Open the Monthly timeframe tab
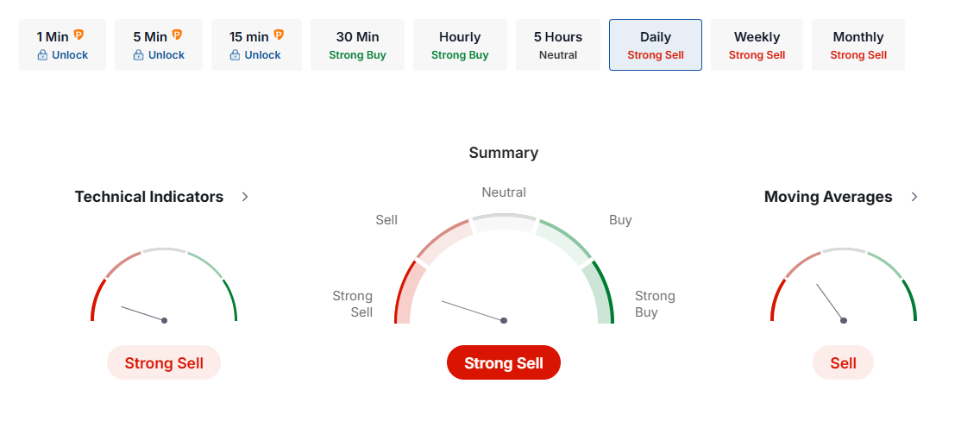Viewport: 980px width, 428px height. 858,45
